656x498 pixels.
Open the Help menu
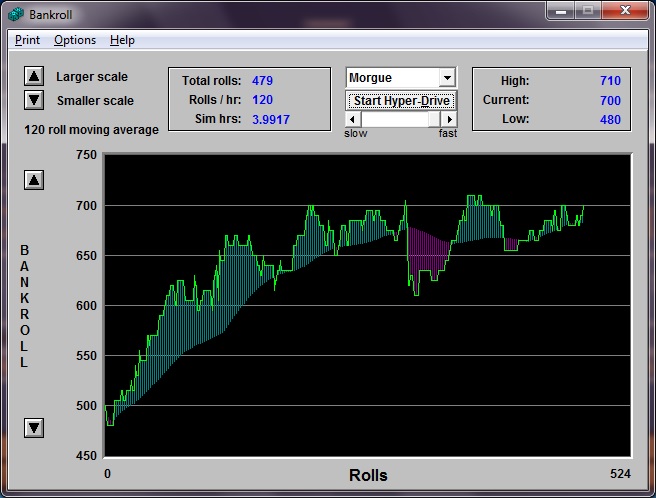(122, 40)
